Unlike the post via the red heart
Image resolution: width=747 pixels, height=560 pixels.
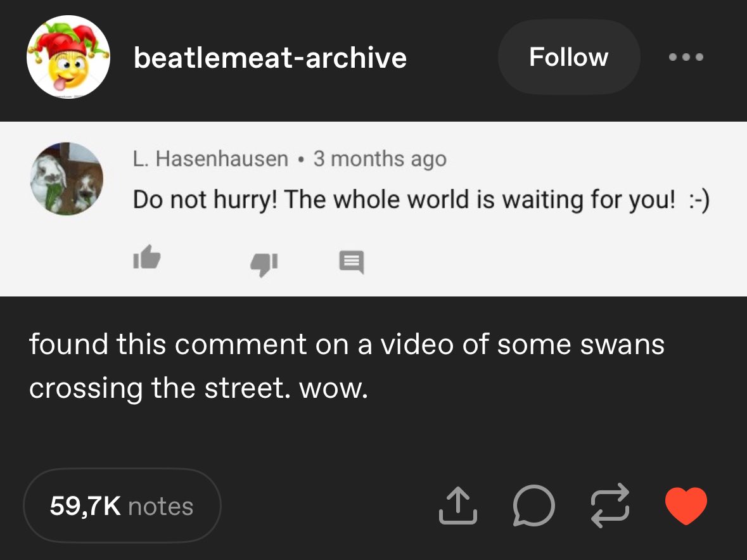click(686, 506)
